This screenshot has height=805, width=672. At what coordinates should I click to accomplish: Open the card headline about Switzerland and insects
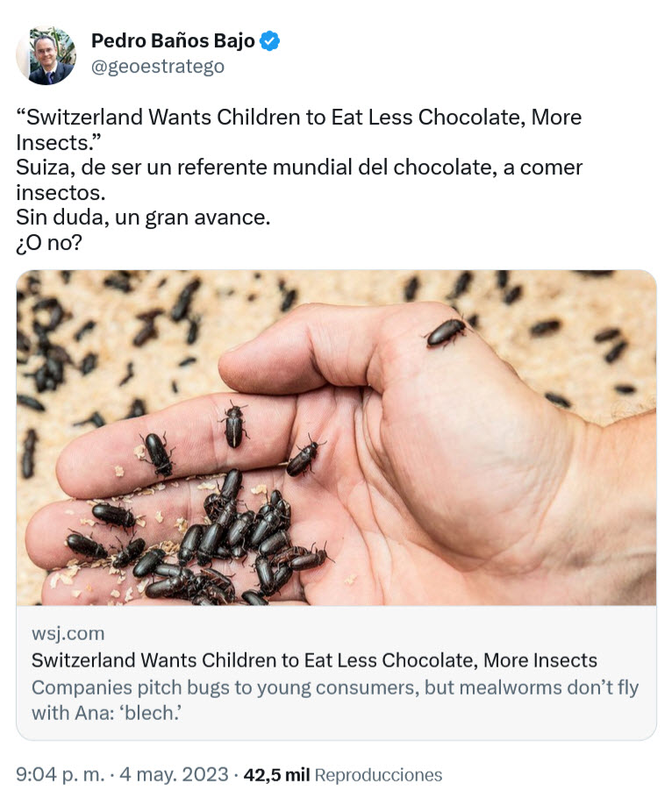tap(314, 660)
